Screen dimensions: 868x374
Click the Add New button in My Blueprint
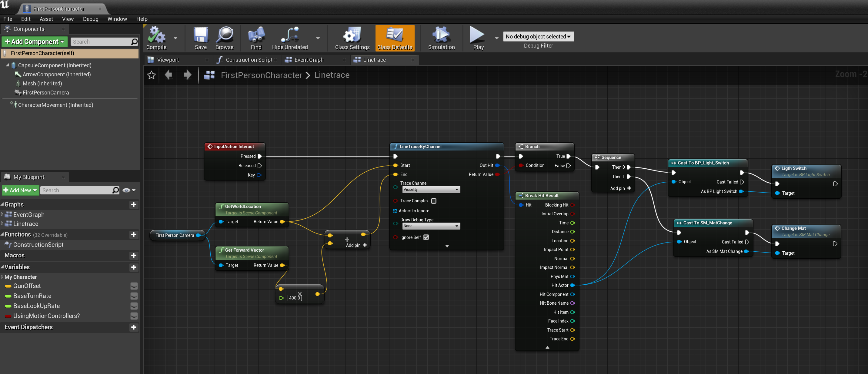pyautogui.click(x=20, y=190)
